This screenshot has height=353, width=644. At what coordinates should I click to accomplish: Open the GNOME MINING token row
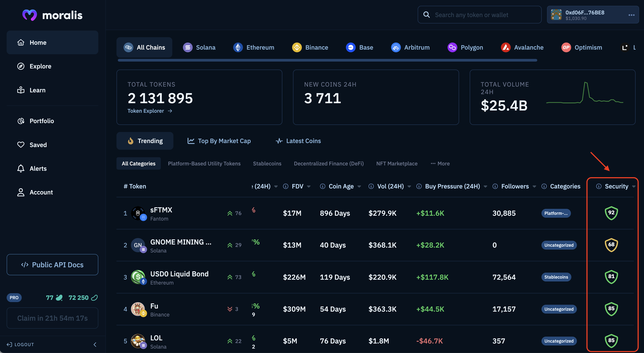point(375,245)
